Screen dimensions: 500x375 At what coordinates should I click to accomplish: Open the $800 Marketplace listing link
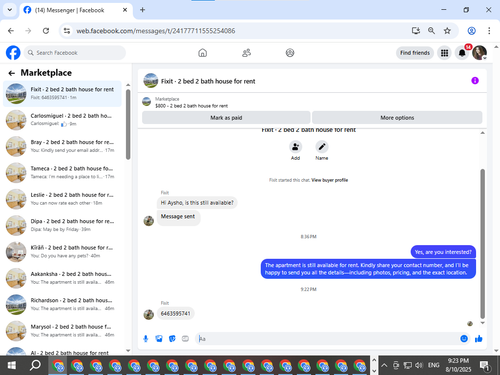point(191,106)
